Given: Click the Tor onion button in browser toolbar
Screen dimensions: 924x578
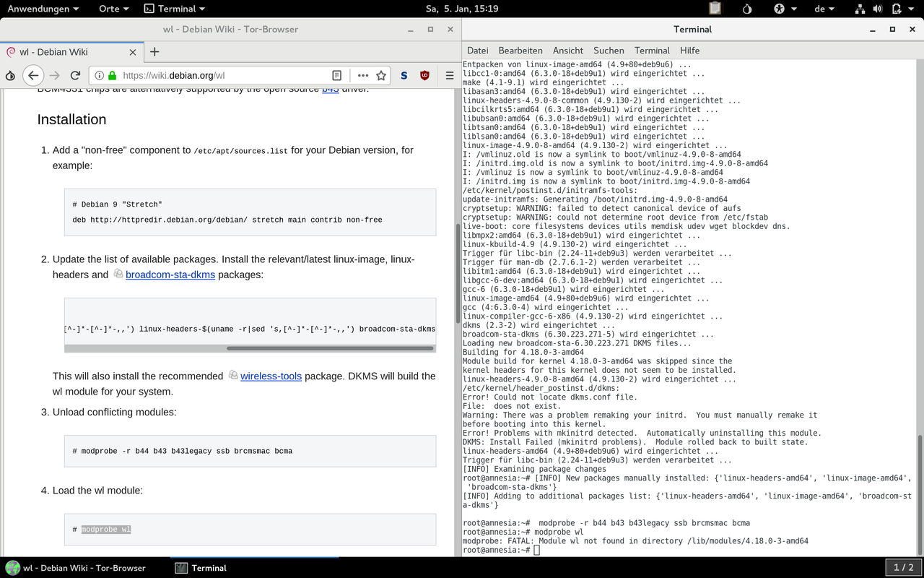Looking at the screenshot, I should click(x=10, y=75).
